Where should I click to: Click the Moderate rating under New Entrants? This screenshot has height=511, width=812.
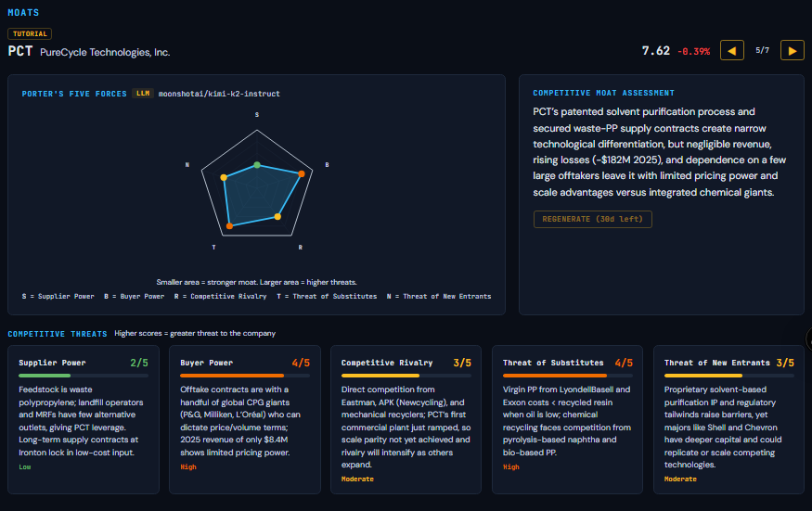coord(680,479)
